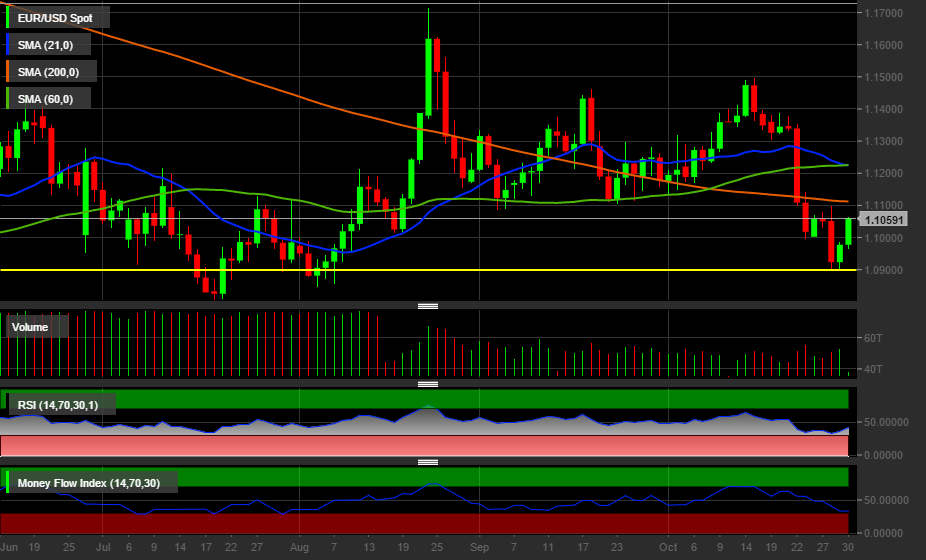Click the current price tag 1.10591
The height and width of the screenshot is (560, 926).
(884, 220)
